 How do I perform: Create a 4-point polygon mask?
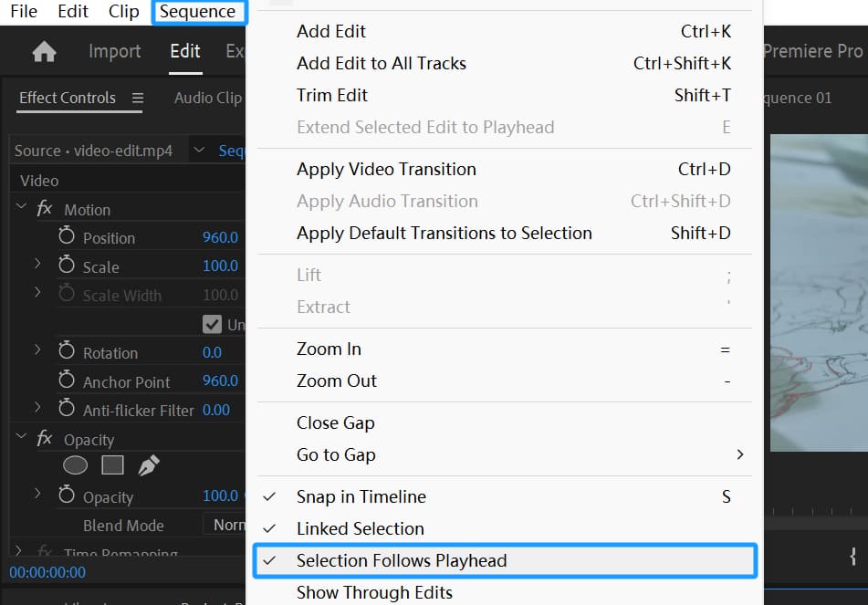pos(112,465)
